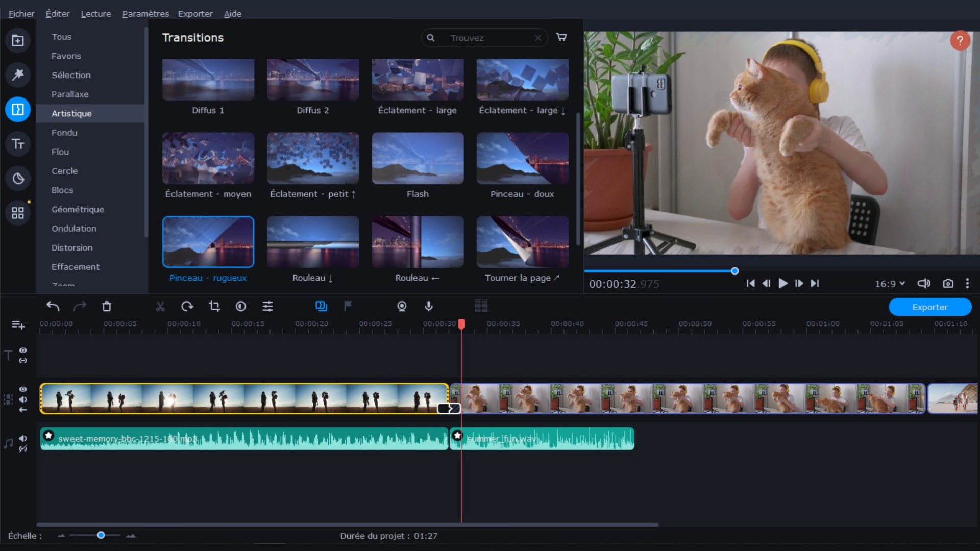Click the rotate clip icon
Image resolution: width=980 pixels, height=551 pixels.
coord(187,306)
